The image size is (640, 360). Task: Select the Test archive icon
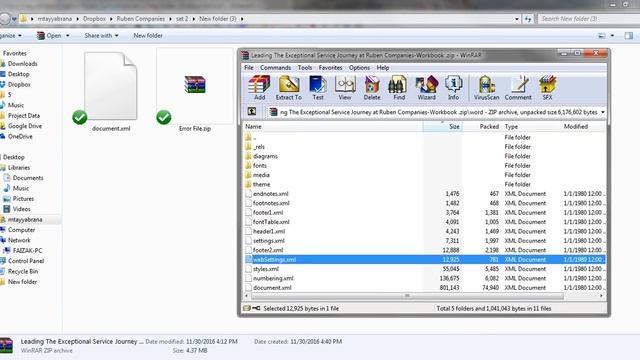tap(318, 84)
